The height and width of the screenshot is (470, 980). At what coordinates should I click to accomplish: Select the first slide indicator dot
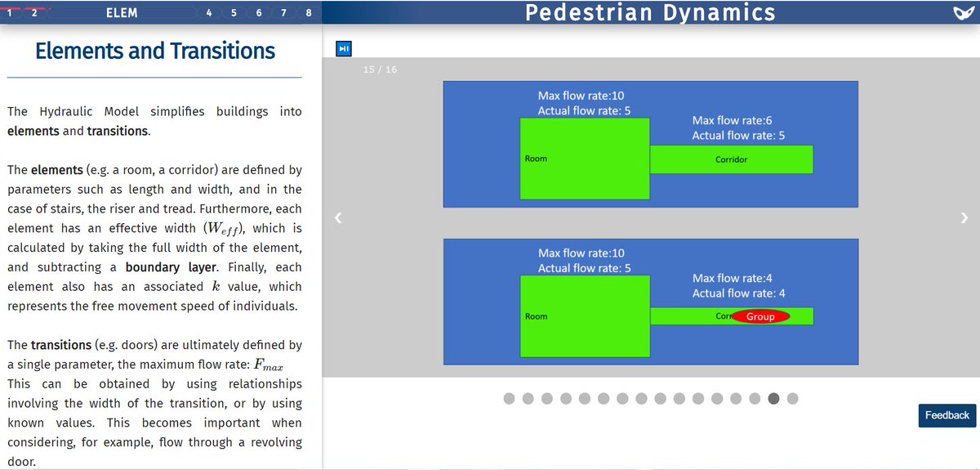click(x=510, y=399)
